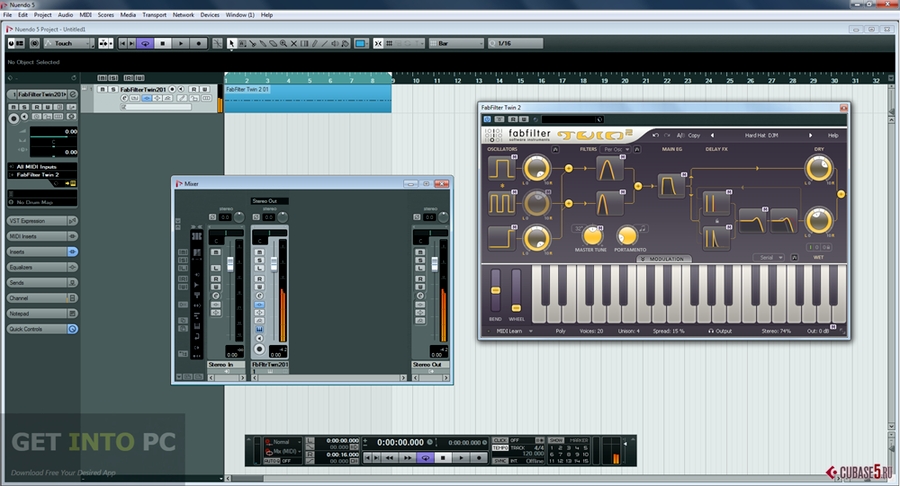Click the next preset arrow in Twin 2
Screen dimensions: 900x486
810,135
